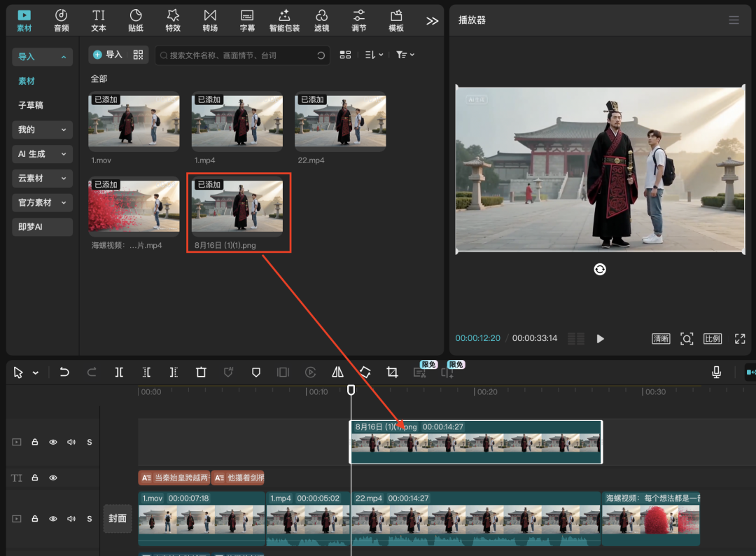Mute the main video track audio
Image resolution: width=756 pixels, height=556 pixels.
(71, 519)
